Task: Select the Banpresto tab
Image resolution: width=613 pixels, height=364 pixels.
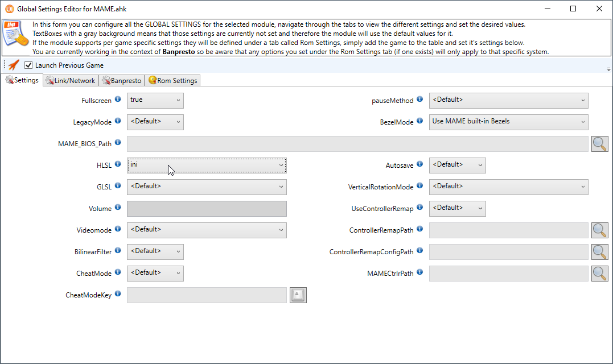Action: tap(121, 81)
